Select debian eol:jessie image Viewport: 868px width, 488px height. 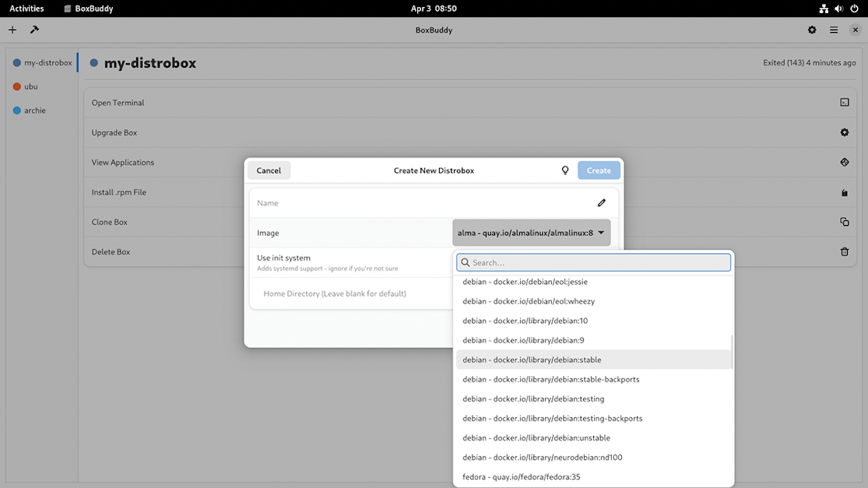pos(593,282)
